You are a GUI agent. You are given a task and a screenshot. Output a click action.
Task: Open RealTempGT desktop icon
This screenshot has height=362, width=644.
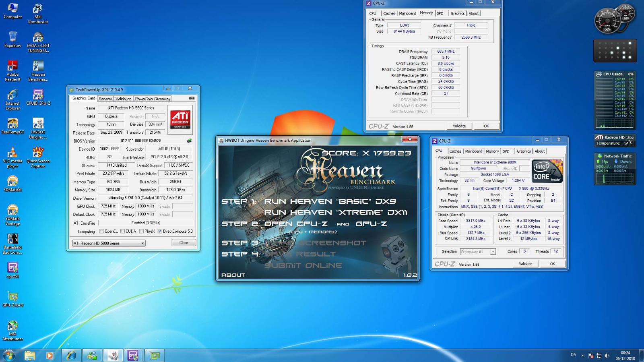12,126
